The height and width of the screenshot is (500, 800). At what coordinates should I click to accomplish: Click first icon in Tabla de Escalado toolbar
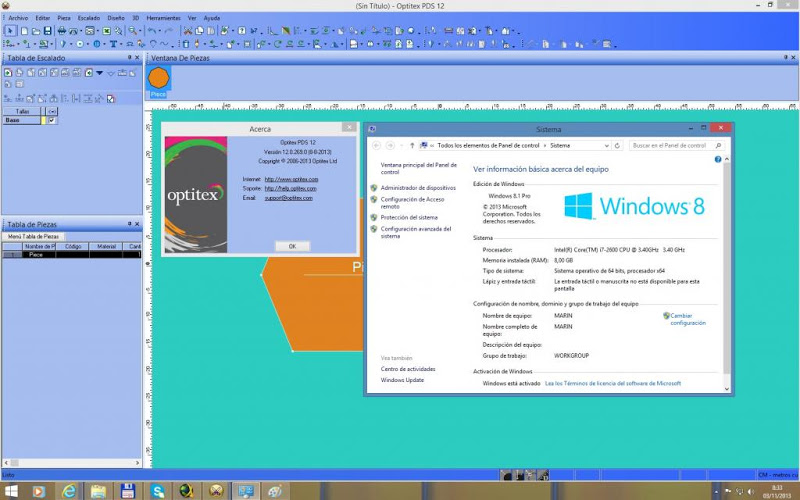click(8, 73)
